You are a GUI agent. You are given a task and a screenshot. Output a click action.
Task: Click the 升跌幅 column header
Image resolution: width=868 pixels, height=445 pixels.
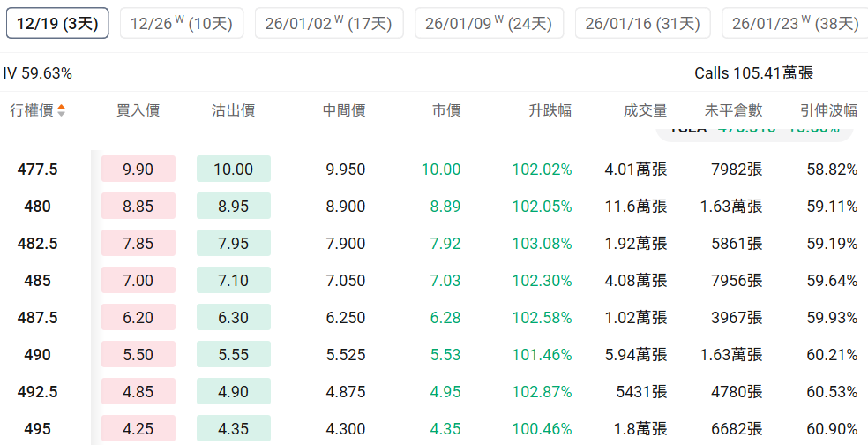(550, 111)
